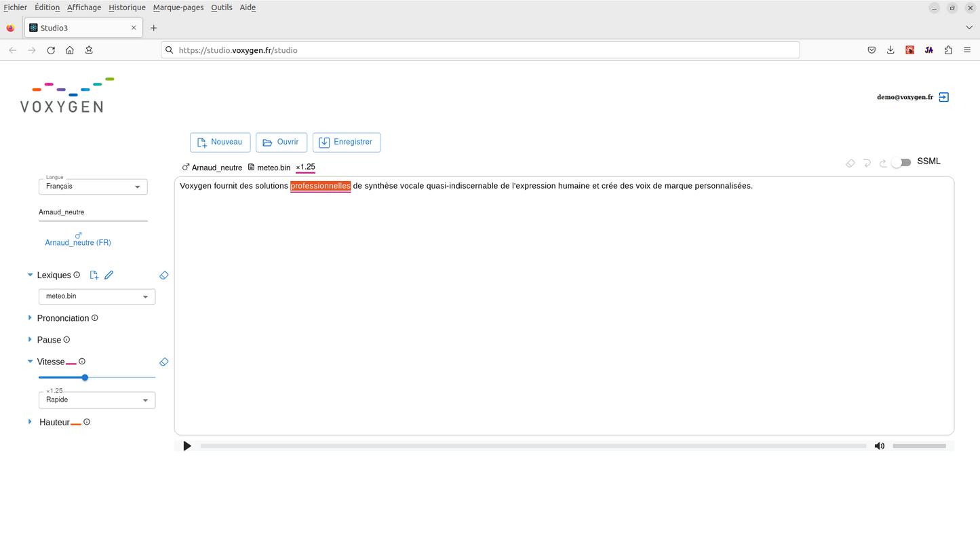Image resolution: width=980 pixels, height=559 pixels.
Task: Collapse the Vitesse section
Action: click(30, 362)
